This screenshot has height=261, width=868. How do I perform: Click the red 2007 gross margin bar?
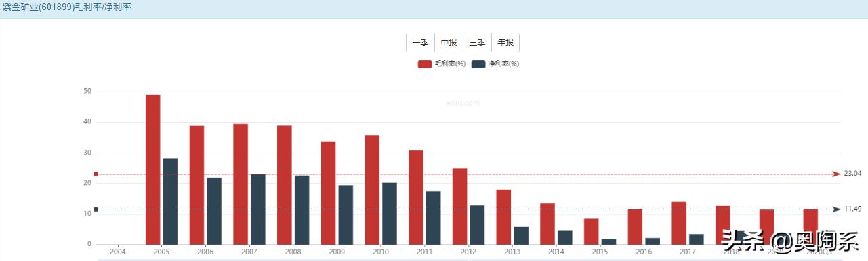click(241, 184)
